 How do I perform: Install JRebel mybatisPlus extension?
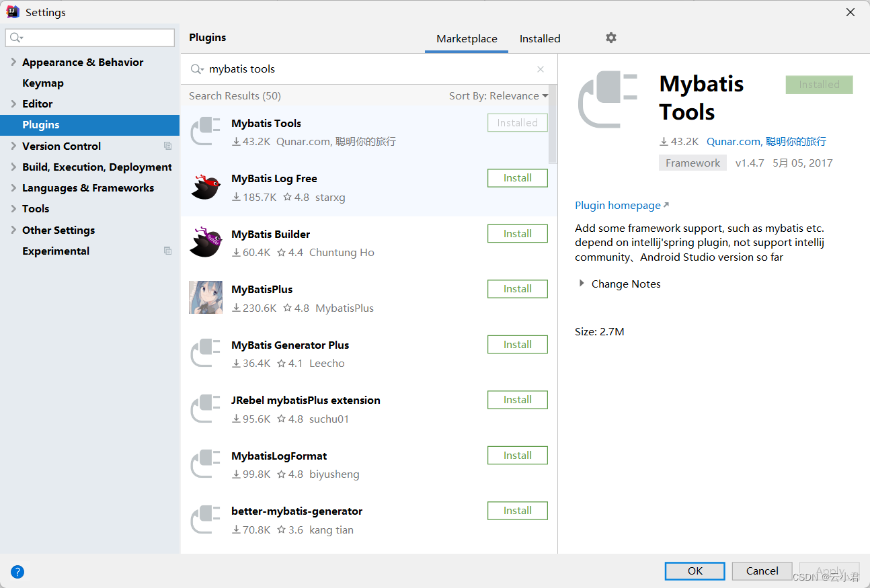tap(518, 400)
